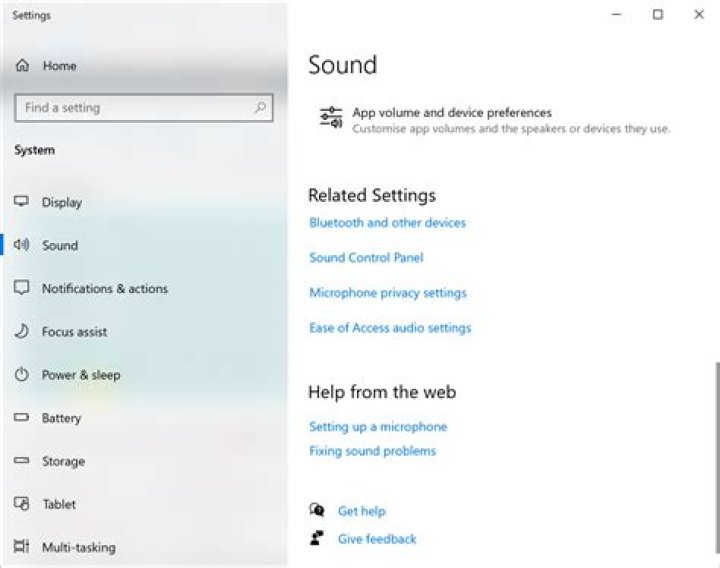
Task: Click the Focus assist moon icon
Action: coord(22,332)
